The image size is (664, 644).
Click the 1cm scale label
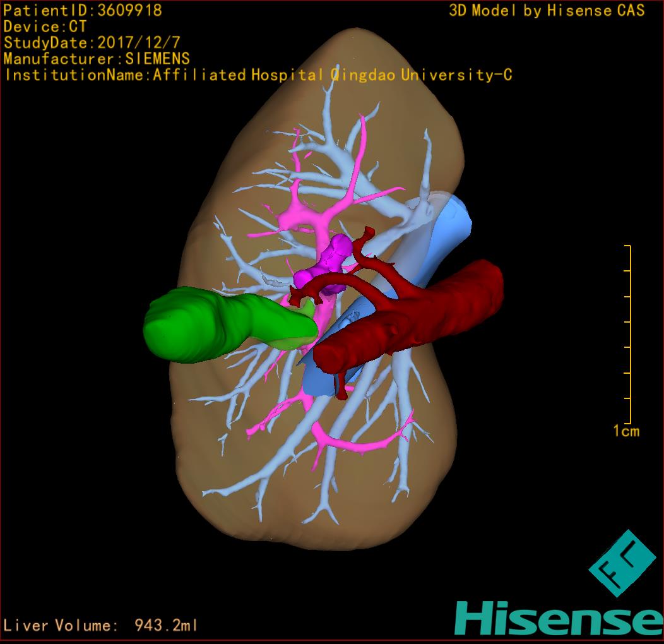click(625, 431)
